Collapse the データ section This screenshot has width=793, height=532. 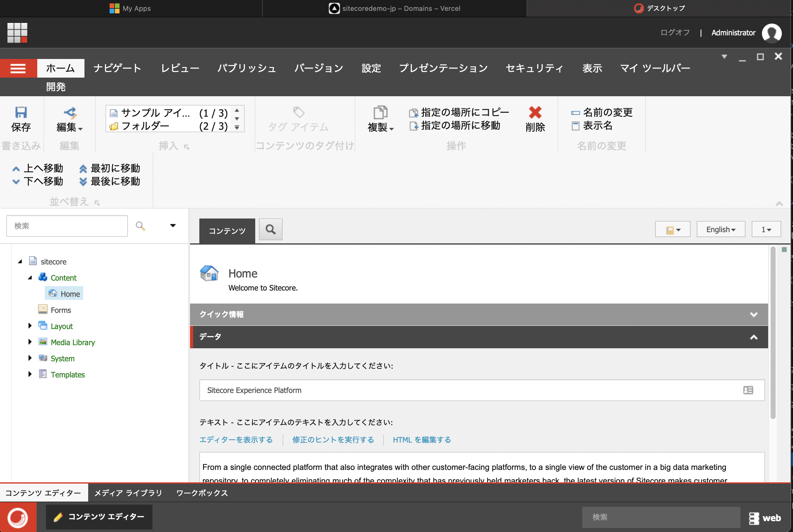[479, 337]
